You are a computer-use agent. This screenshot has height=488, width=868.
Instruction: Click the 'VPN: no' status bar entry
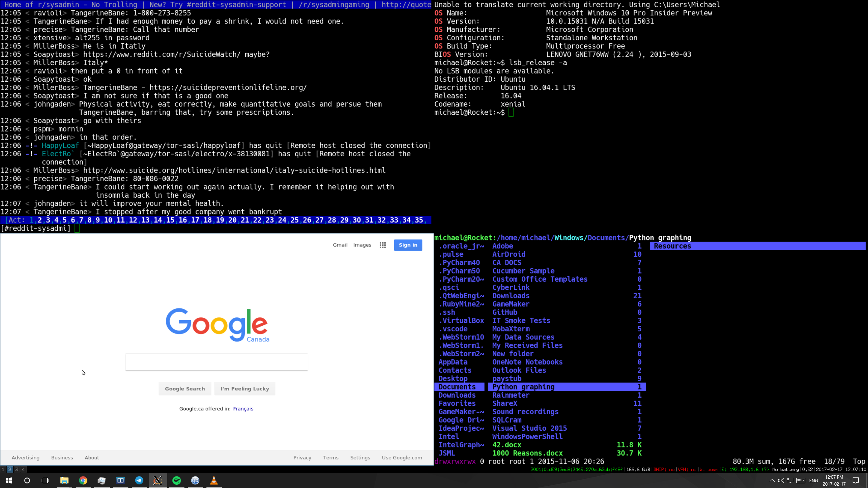coord(687,470)
